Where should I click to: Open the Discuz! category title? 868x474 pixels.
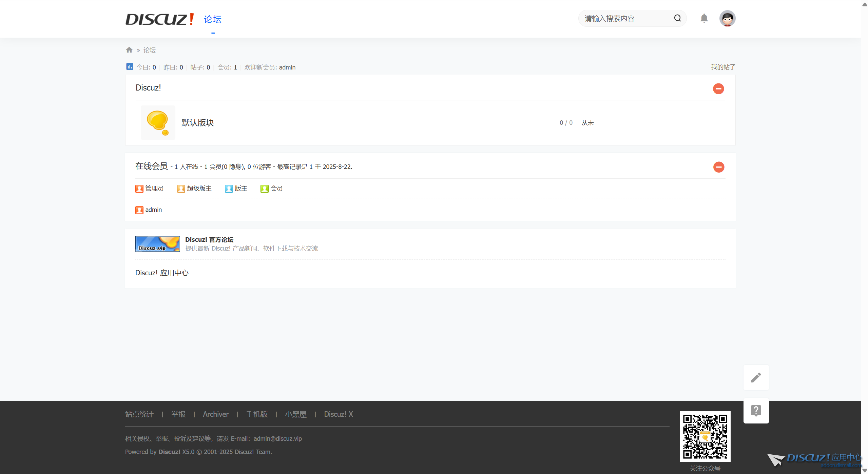[148, 88]
